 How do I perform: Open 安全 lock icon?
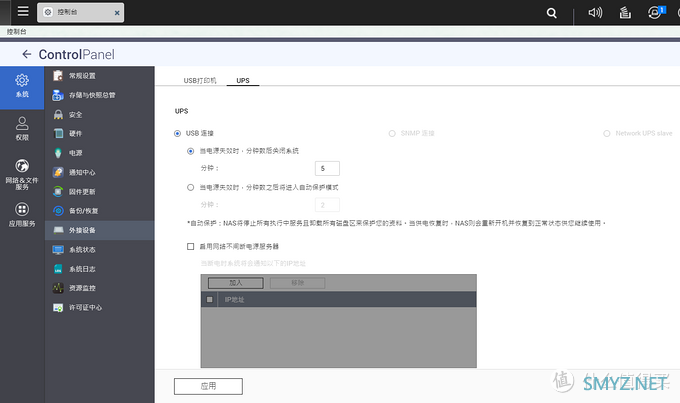[x=58, y=115]
